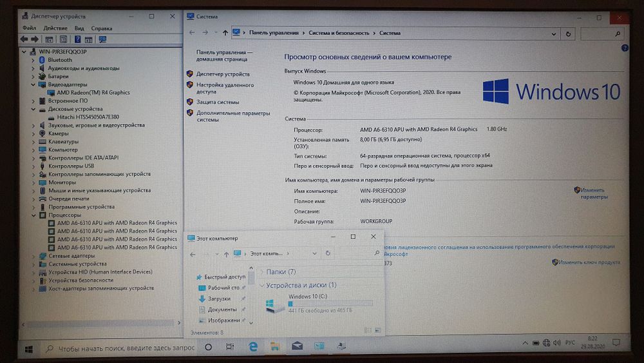Image resolution: width=644 pixels, height=363 pixels.
Task: Click Панель управления breadcrumb in address bar
Action: point(274,33)
